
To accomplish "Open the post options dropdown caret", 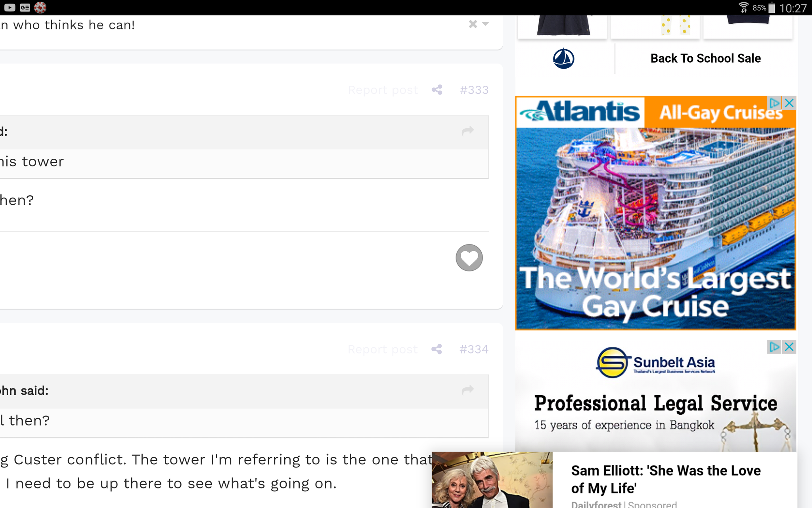I will click(485, 24).
